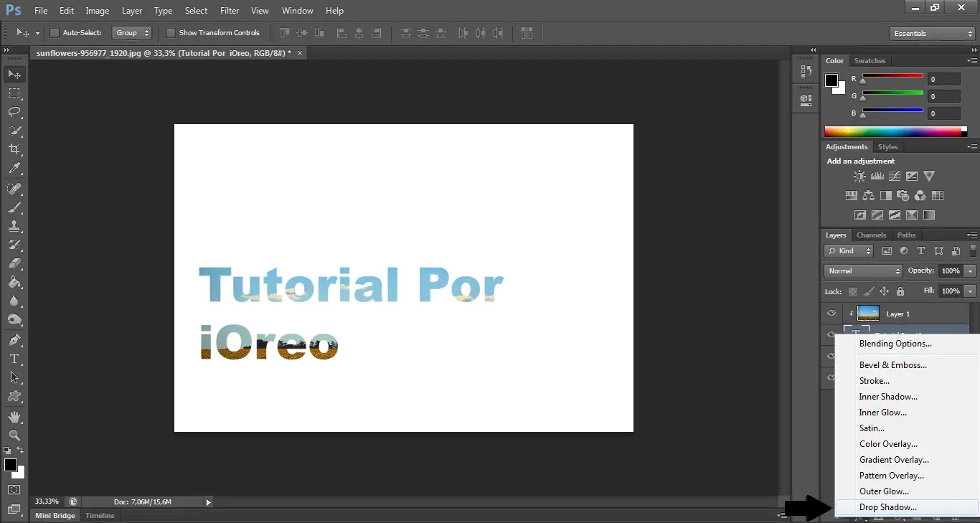Switch to the Channels tab
This screenshot has height=523, width=980.
871,235
